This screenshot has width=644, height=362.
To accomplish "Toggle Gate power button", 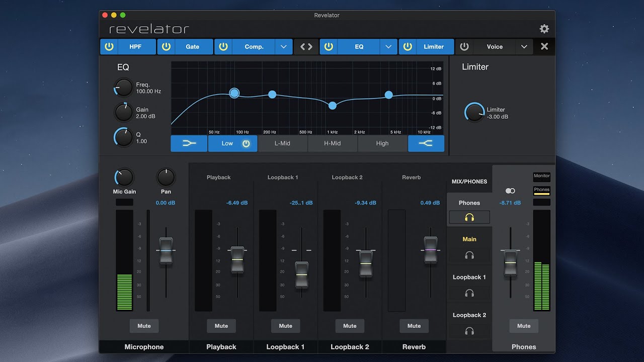I will pos(166,47).
